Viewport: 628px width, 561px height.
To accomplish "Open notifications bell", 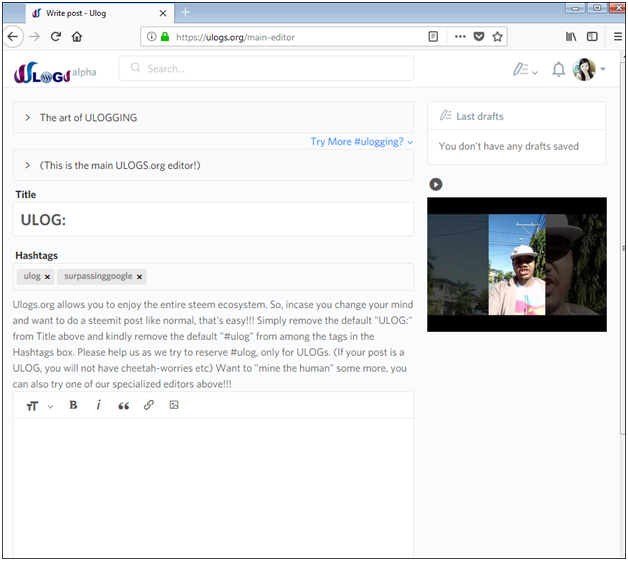I will 558,69.
